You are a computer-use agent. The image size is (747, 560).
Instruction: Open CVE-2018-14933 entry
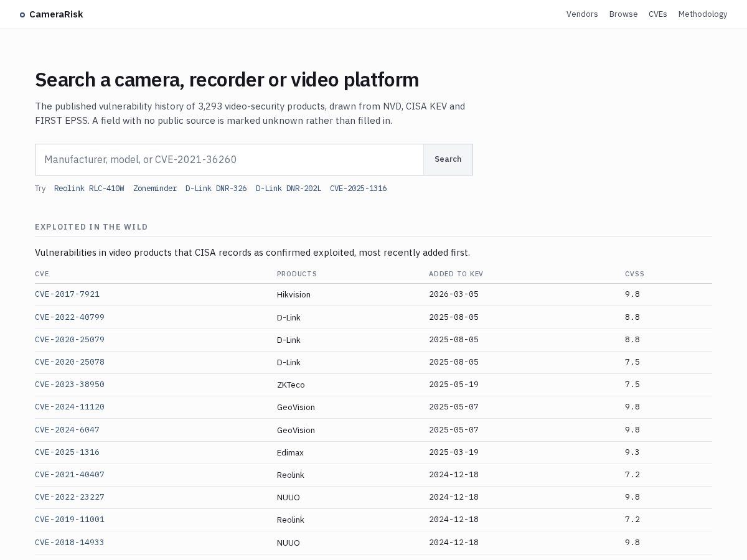click(70, 543)
